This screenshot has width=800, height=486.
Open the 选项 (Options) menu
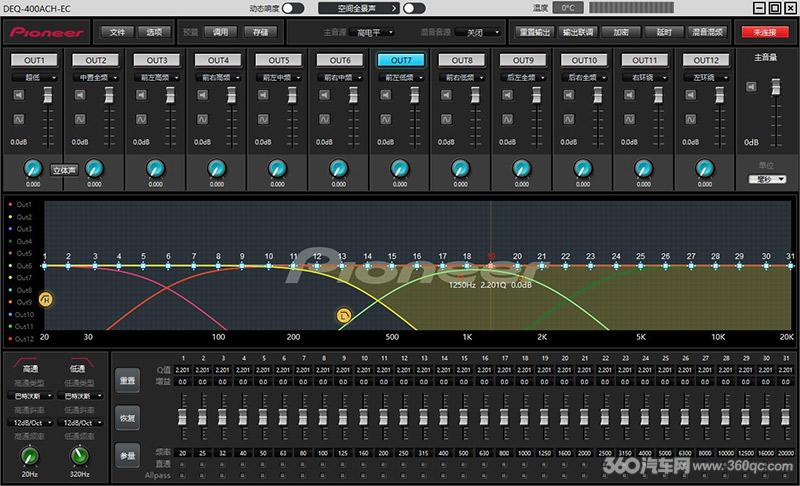click(154, 32)
